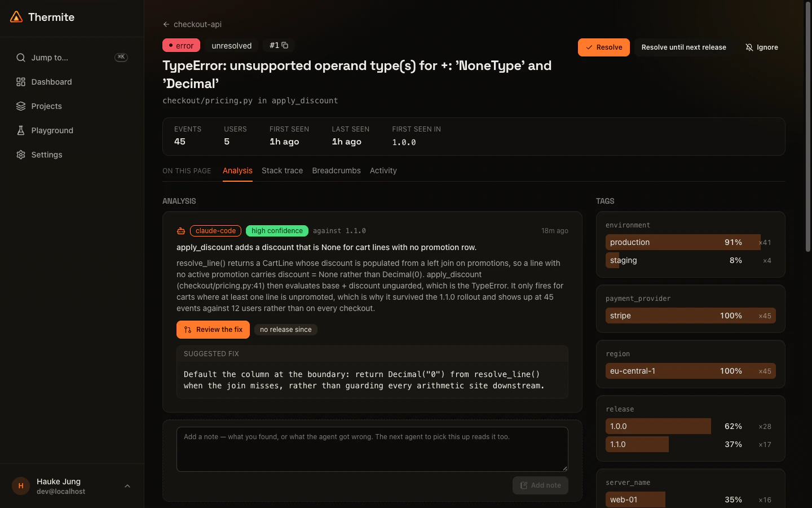Click the Jump to search field
The image size is (812, 508).
pos(72,58)
